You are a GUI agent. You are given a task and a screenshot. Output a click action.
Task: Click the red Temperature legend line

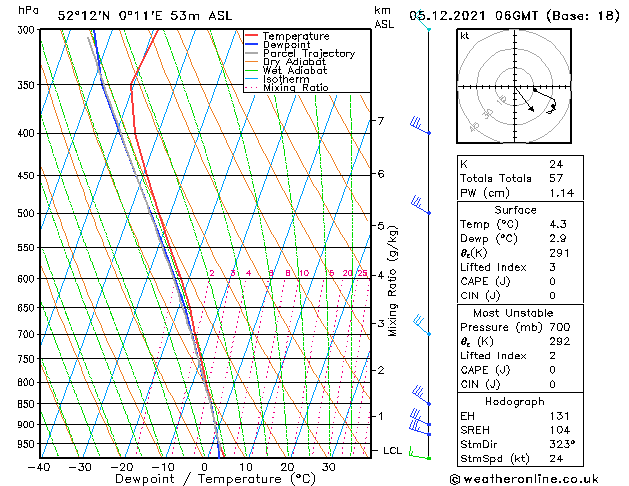click(x=251, y=35)
